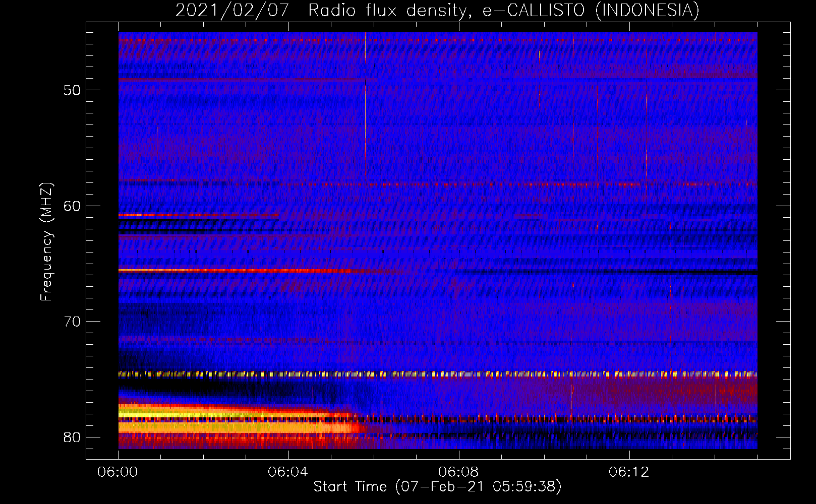
Task: Click the 06:12 time tick label
Action: coord(629,472)
